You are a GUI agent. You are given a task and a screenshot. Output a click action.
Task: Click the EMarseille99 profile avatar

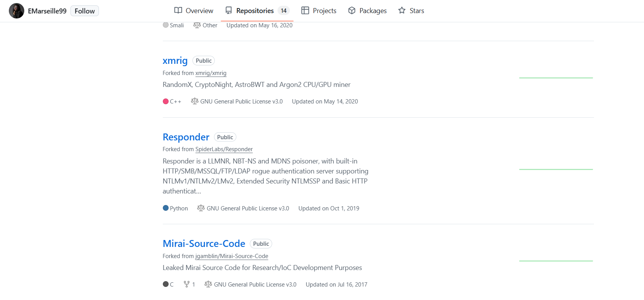[17, 11]
